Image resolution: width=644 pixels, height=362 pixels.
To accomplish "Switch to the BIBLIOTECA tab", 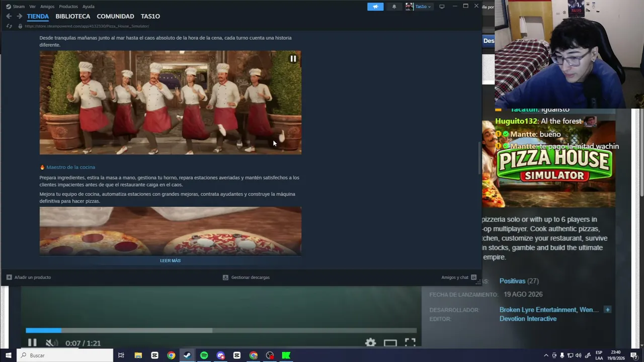I will pyautogui.click(x=73, y=16).
